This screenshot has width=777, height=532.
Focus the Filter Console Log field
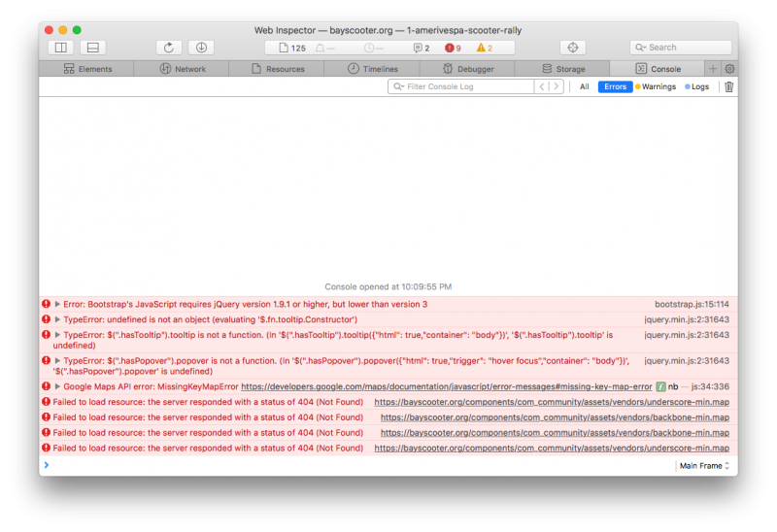pos(460,86)
